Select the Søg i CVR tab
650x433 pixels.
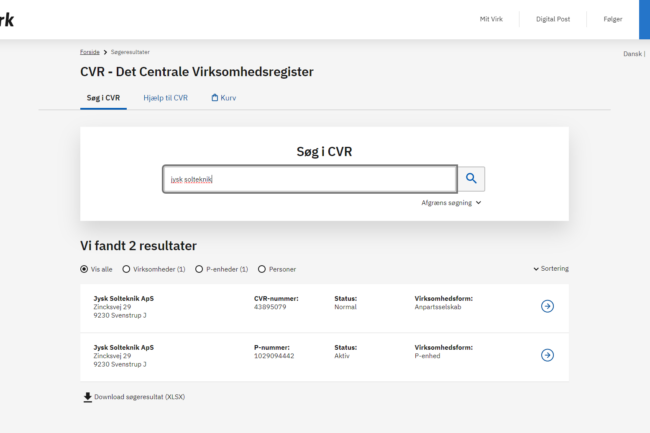(x=103, y=98)
